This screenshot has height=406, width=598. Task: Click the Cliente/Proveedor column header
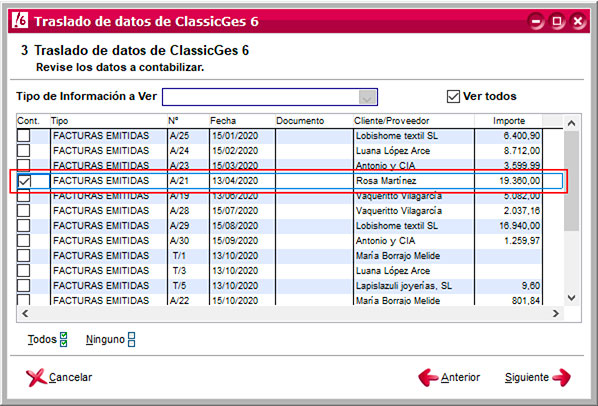pos(414,121)
